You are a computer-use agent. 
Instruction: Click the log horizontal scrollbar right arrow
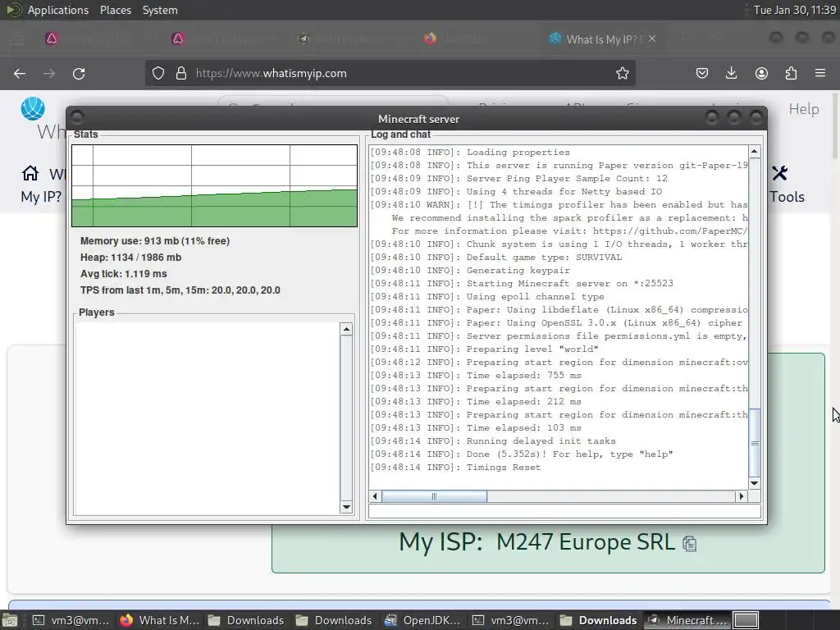pyautogui.click(x=742, y=496)
